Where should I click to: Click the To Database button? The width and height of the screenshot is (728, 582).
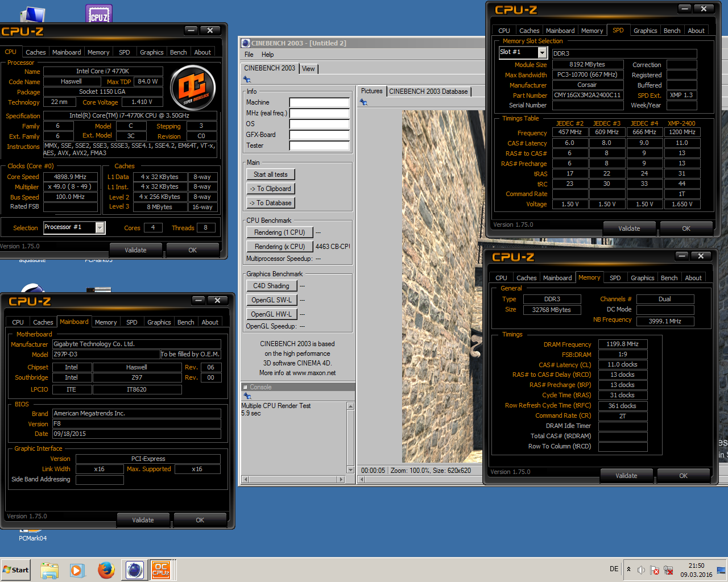coord(271,203)
